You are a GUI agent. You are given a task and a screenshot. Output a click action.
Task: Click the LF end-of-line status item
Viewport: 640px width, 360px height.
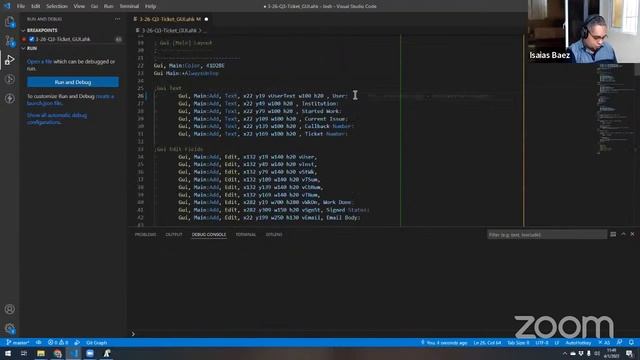557,342
